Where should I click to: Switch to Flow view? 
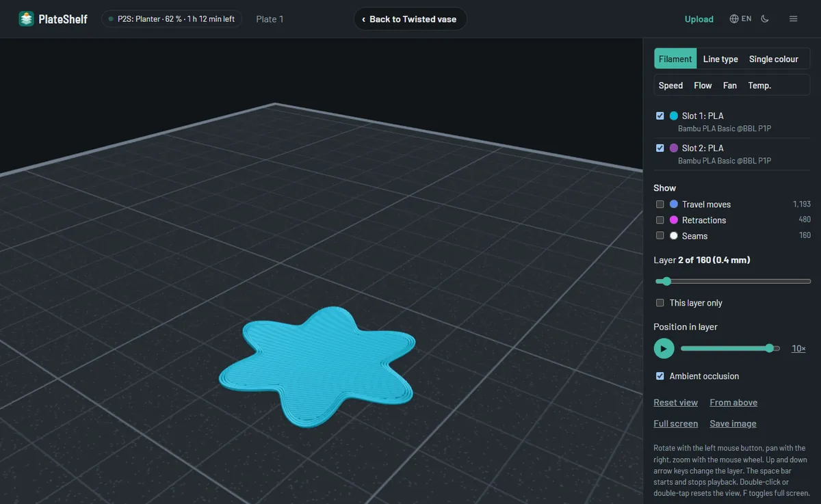(x=703, y=85)
